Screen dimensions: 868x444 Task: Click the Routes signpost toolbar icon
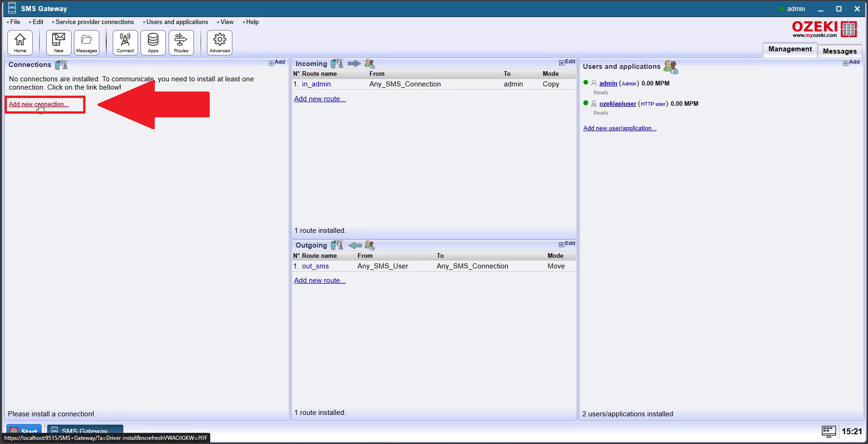coord(181,43)
